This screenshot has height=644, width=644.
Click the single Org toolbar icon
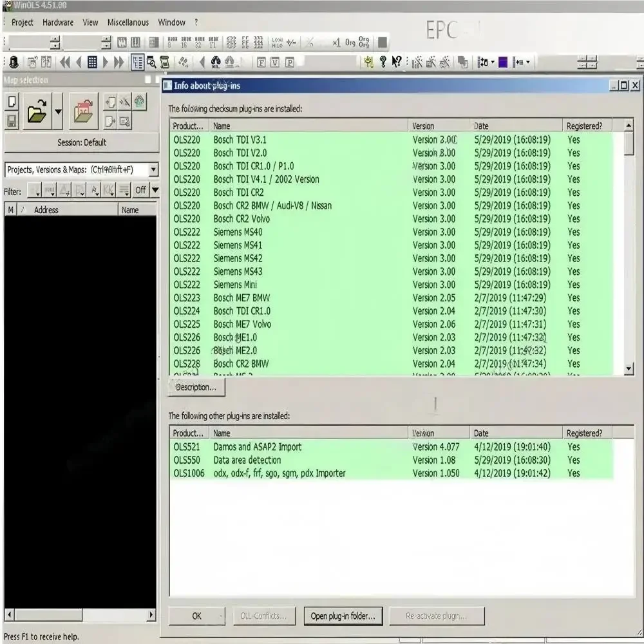point(350,43)
